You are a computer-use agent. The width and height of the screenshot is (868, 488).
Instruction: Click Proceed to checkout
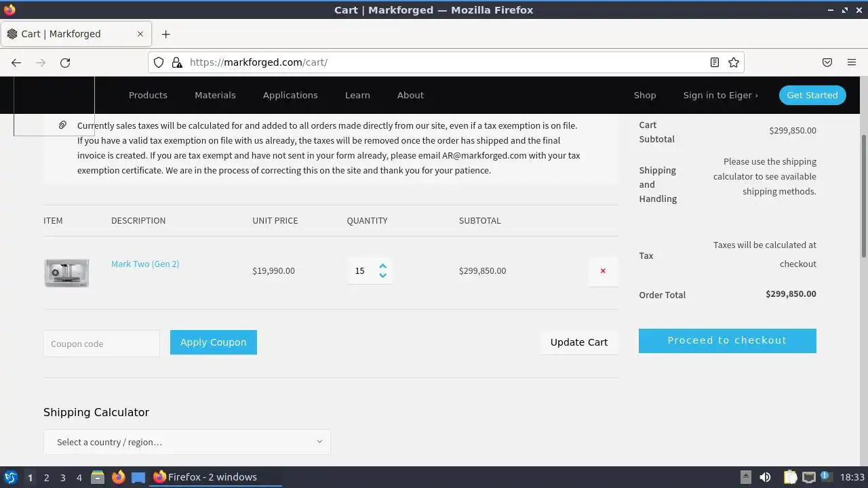click(x=727, y=340)
